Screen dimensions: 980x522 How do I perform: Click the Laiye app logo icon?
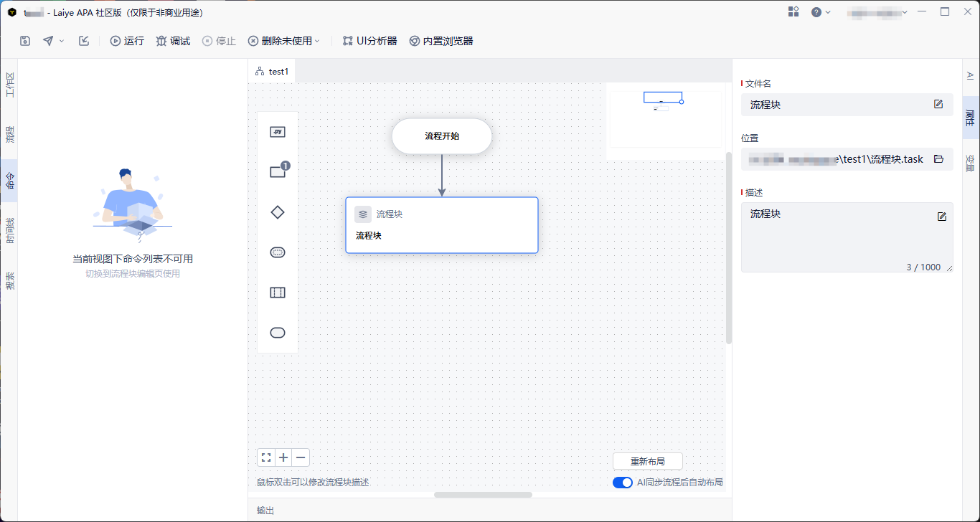pos(11,12)
